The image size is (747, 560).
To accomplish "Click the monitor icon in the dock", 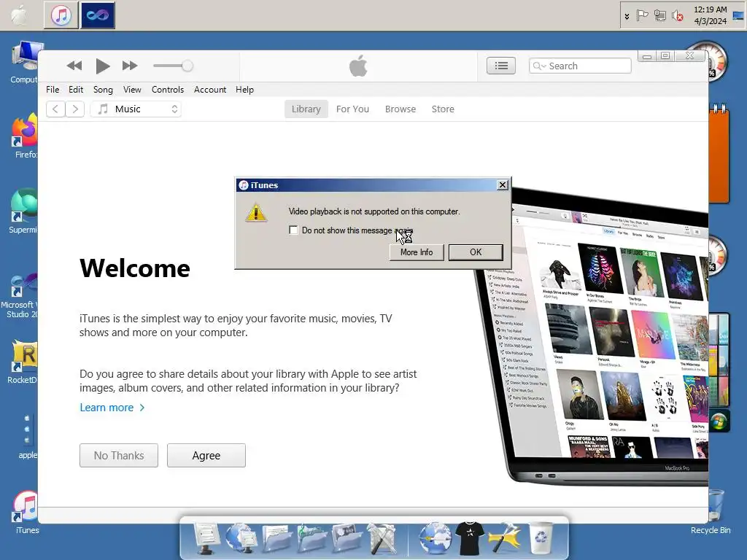I will [x=206, y=538].
